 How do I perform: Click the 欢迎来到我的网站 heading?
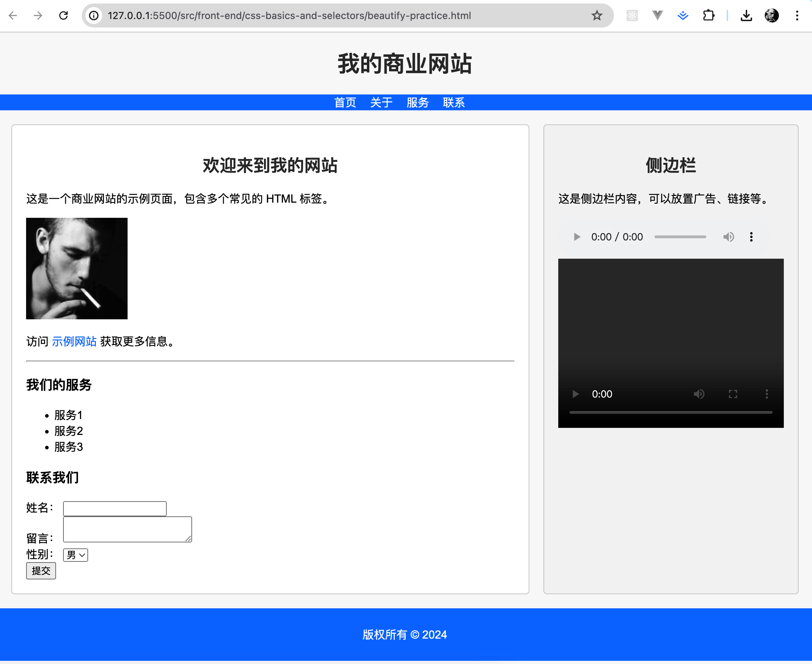(270, 166)
